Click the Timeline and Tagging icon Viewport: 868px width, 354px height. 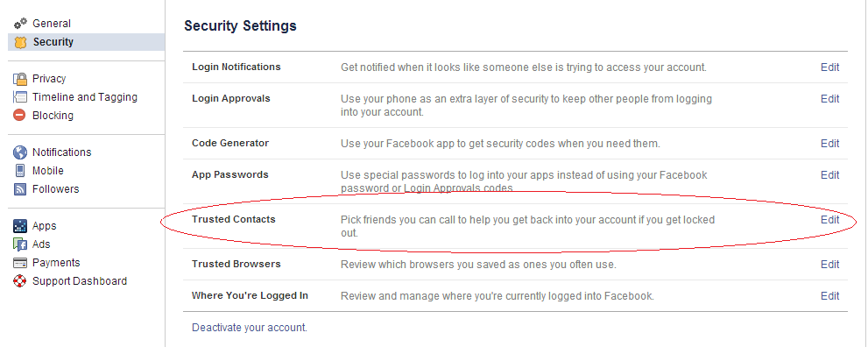[20, 97]
